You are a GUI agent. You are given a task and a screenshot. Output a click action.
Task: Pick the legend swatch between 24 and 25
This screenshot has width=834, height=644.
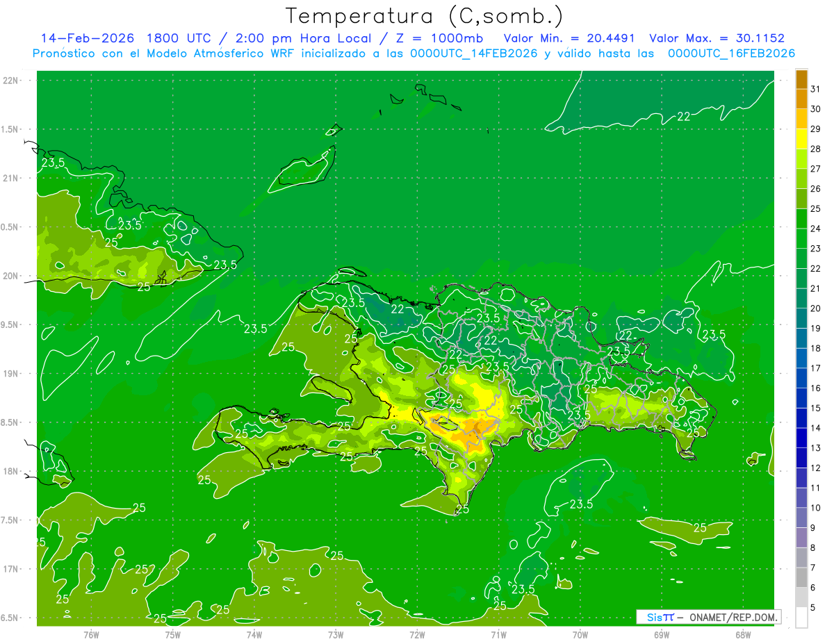(x=801, y=219)
